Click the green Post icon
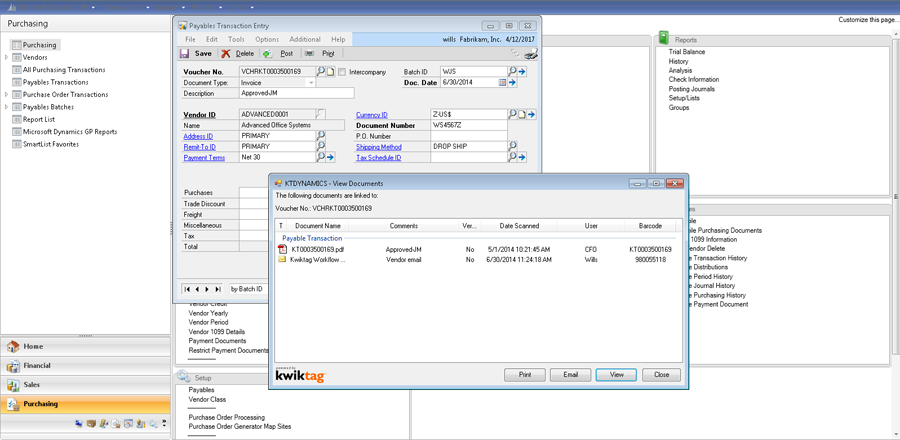Image resolution: width=900 pixels, height=440 pixels. [267, 53]
